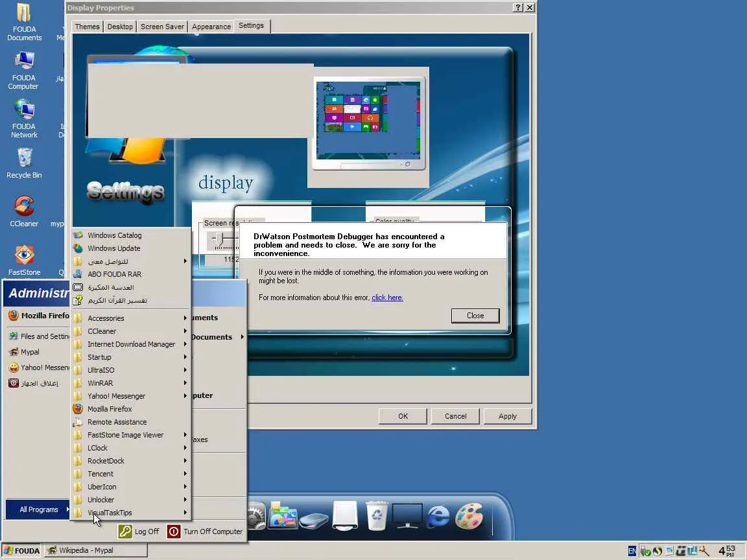Viewport: 747px width, 560px height.
Task: Switch to the Themes tab
Action: [87, 27]
